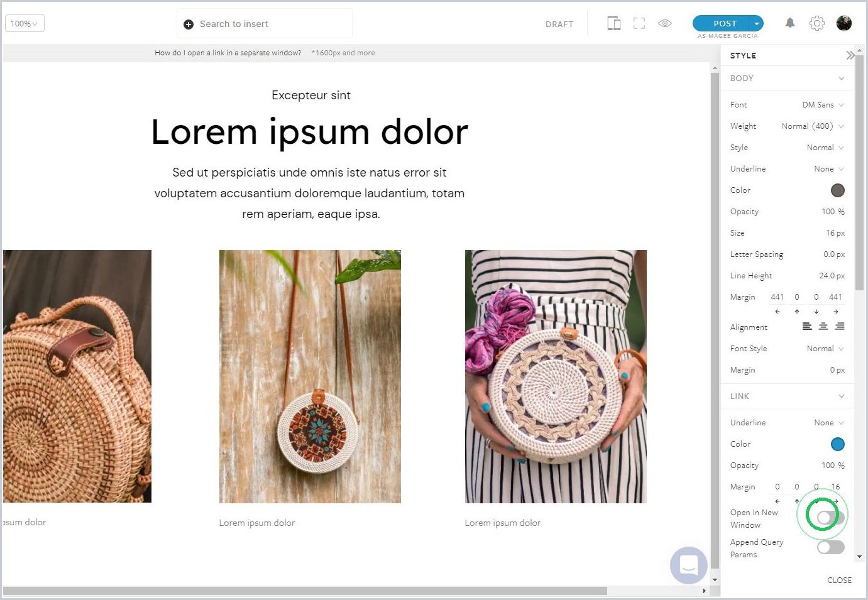Enable Open In New Window switch
This screenshot has width=868, height=600.
(x=830, y=518)
